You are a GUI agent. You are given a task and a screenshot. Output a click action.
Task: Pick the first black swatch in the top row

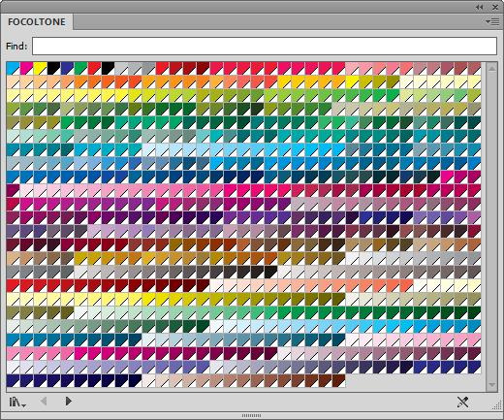pos(53,69)
